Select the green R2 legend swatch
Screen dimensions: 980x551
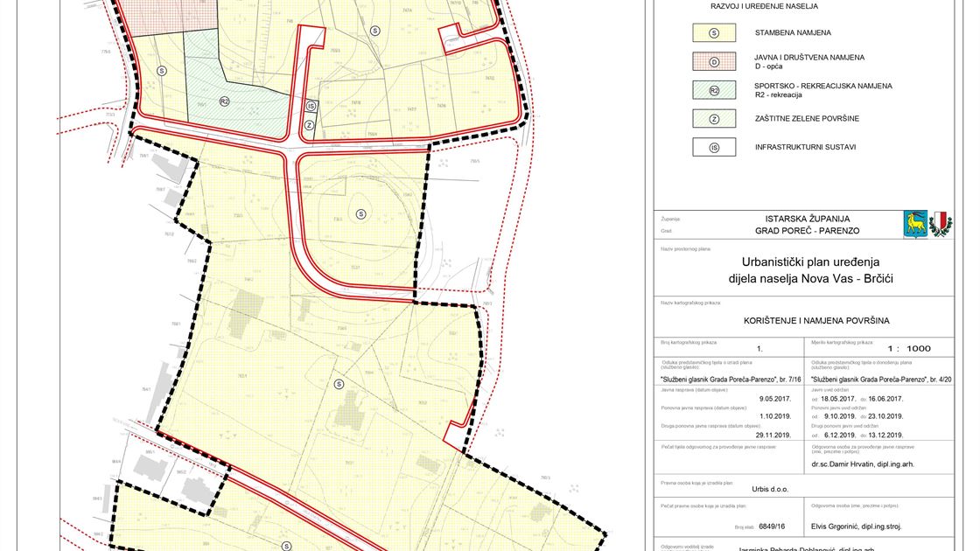click(x=714, y=90)
